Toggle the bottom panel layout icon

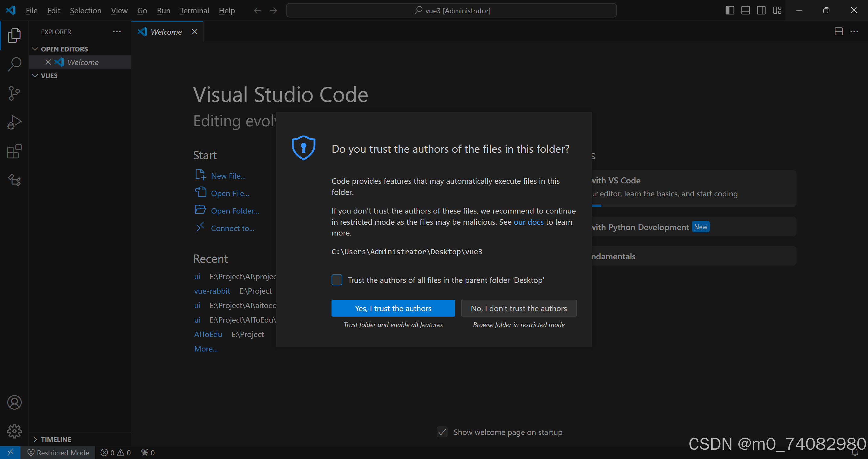click(745, 11)
